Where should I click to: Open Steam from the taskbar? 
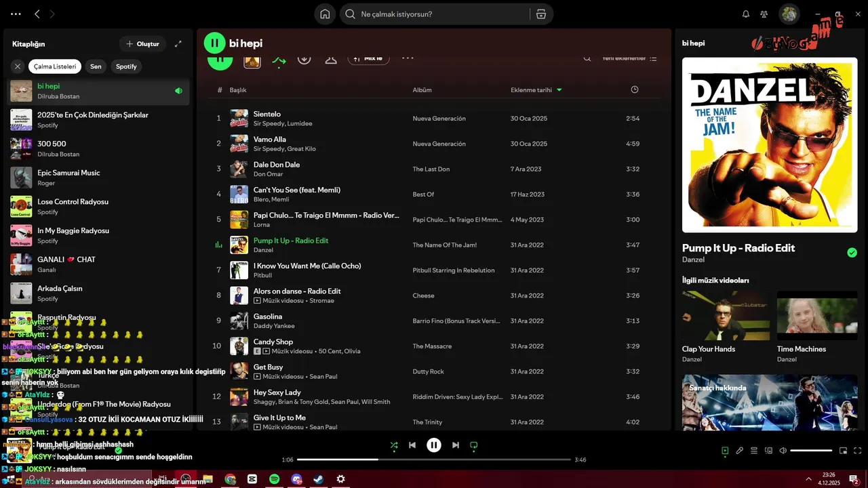tap(318, 479)
